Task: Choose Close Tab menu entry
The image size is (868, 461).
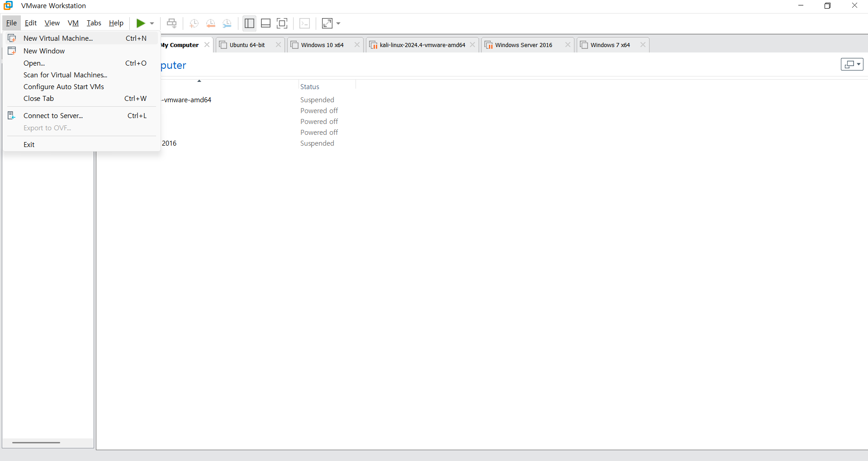Action: tap(81, 98)
